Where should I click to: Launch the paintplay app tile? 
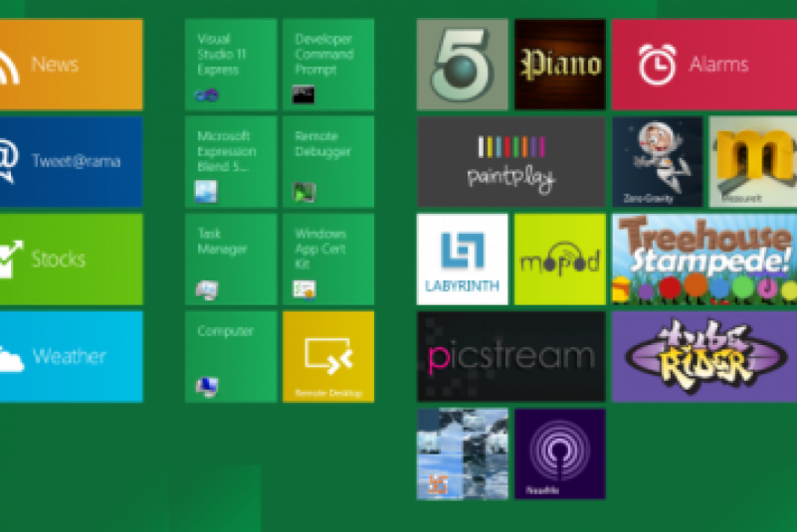point(510,161)
